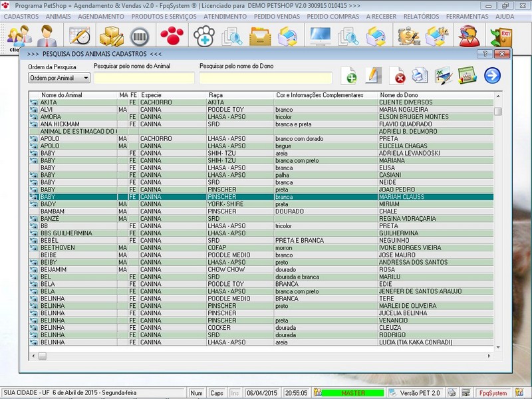The width and height of the screenshot is (532, 399).
Task: Open the FERRAMENTAS menu
Action: 468,15
